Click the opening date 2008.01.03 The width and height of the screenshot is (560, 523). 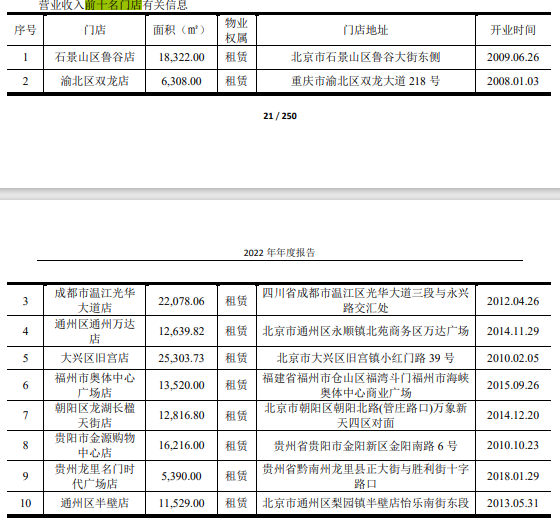pyautogui.click(x=513, y=81)
